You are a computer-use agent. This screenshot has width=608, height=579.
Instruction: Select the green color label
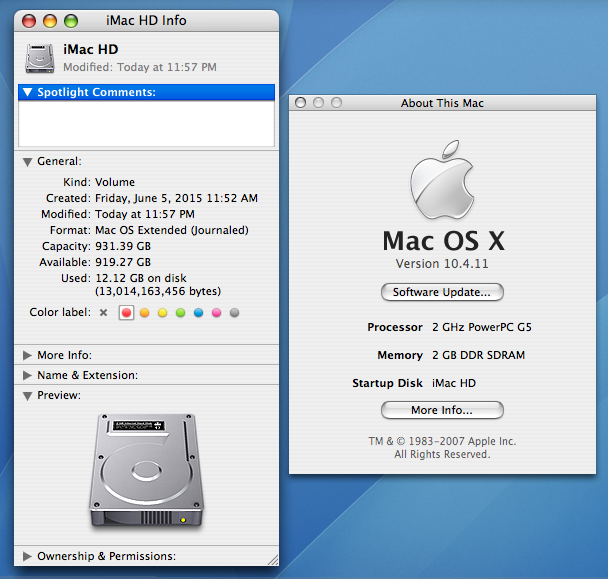coord(180,313)
